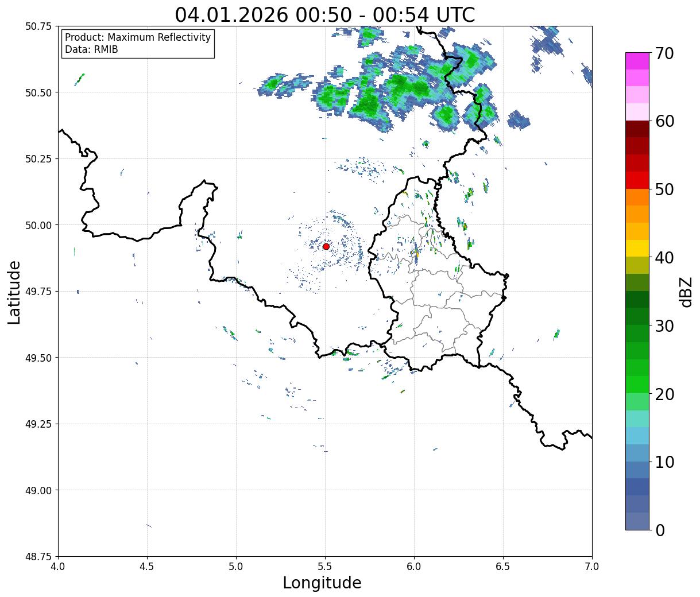Image resolution: width=700 pixels, height=597 pixels.
Task: Click latitude tick label 48.75
Action: pyautogui.click(x=38, y=557)
